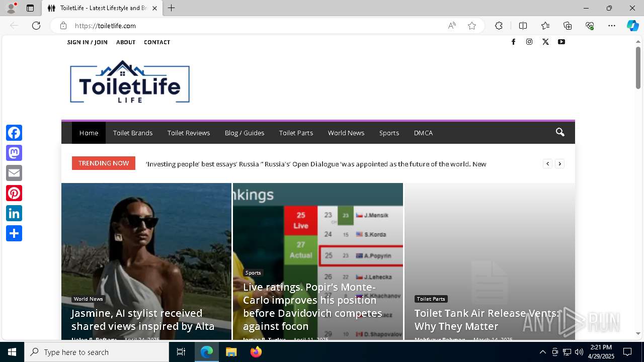Screen dimensions: 644x362
Task: Go to Home menu item
Action: pyautogui.click(x=89, y=133)
